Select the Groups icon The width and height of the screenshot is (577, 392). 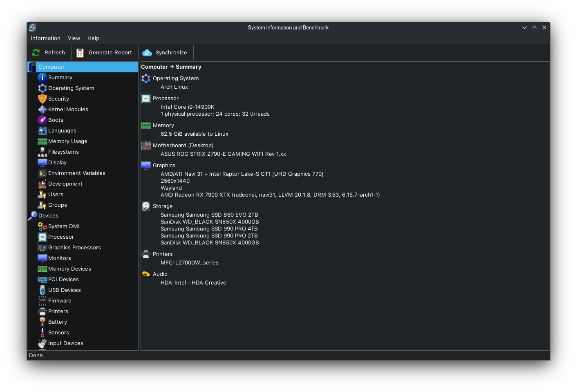(x=42, y=205)
